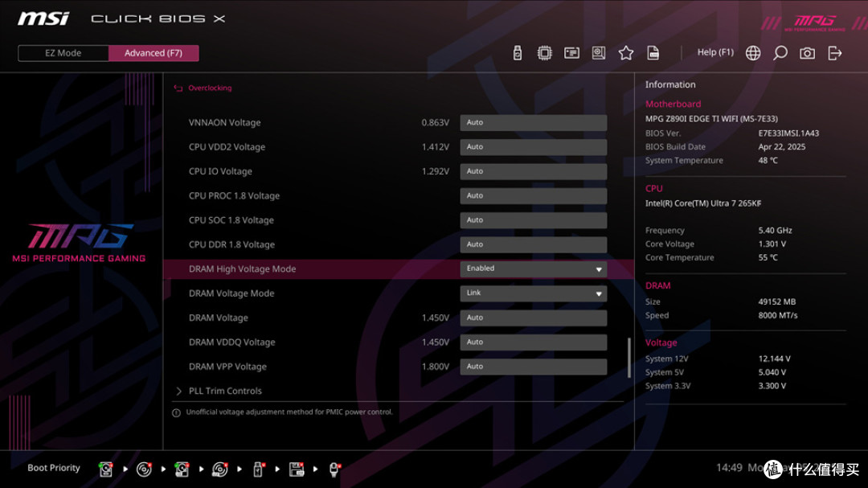Click the 1.292V CPU IO reading
Screen dimensions: 868x488
point(435,171)
